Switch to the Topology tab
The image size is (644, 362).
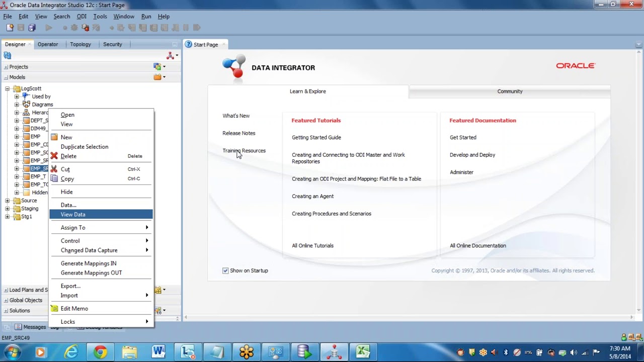click(x=80, y=44)
